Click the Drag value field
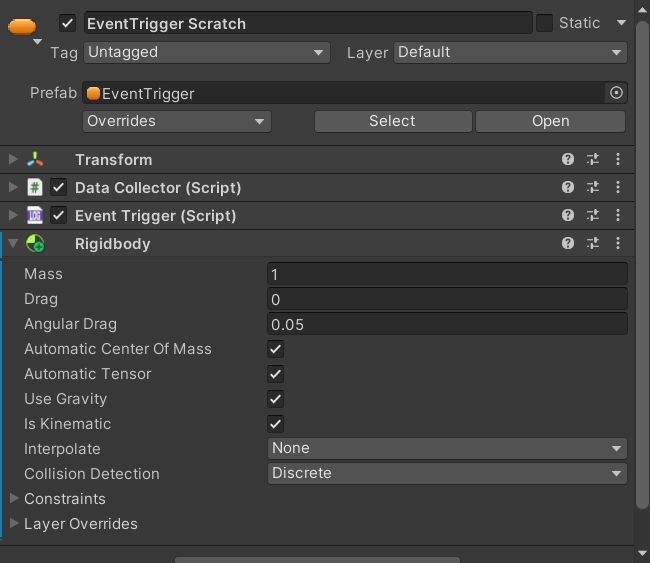 pos(447,299)
